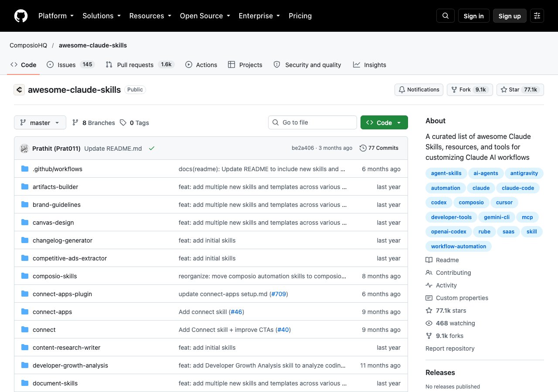Switch to the Security and quality tab
Viewport: 558px width, 392px height.
307,64
